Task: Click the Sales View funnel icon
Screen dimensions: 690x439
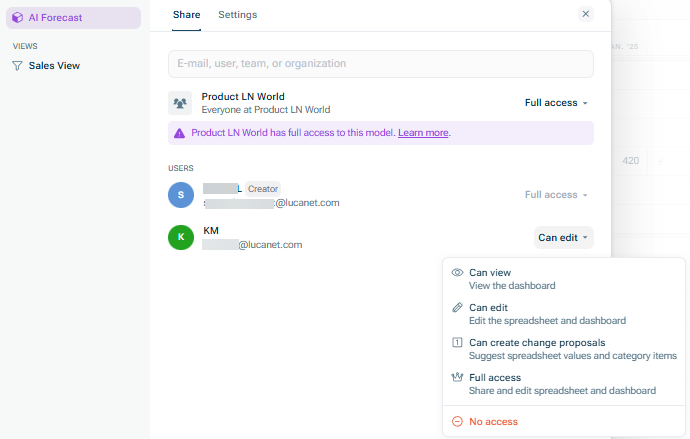Action: tap(17, 66)
